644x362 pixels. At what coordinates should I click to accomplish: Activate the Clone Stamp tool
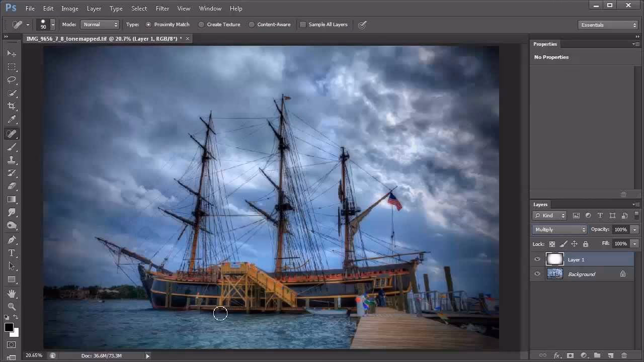pos(12,160)
